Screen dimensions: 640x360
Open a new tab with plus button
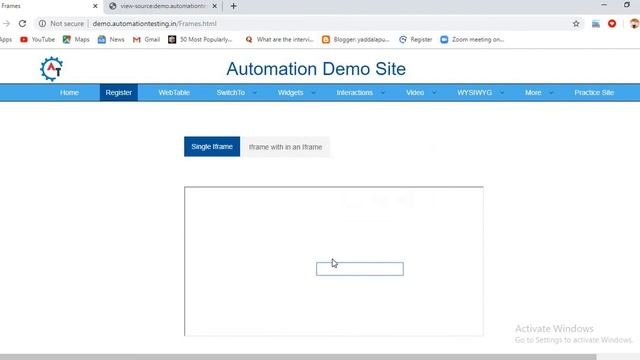(233, 6)
